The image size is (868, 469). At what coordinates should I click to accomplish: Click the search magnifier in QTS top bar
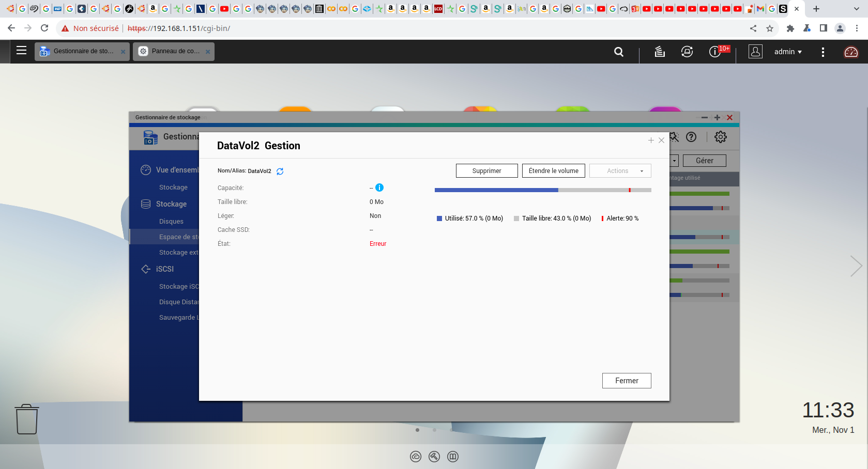tap(619, 52)
